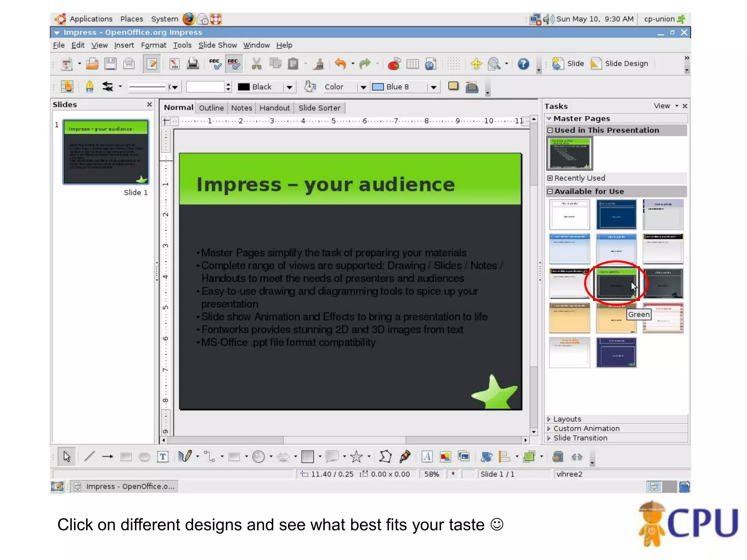Screen dimensions: 747x560
Task: Toggle AutoSpellcheck icon in toolbar
Action: (233, 64)
